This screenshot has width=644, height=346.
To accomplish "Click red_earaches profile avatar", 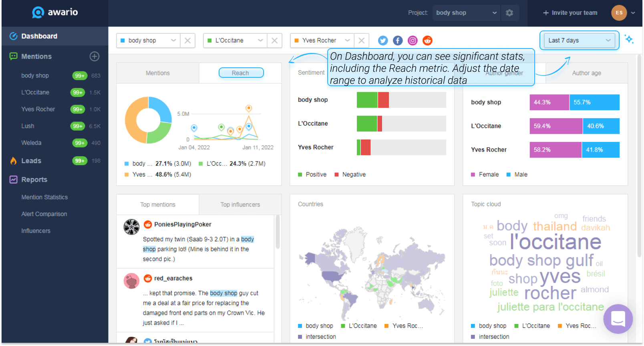I will (131, 281).
